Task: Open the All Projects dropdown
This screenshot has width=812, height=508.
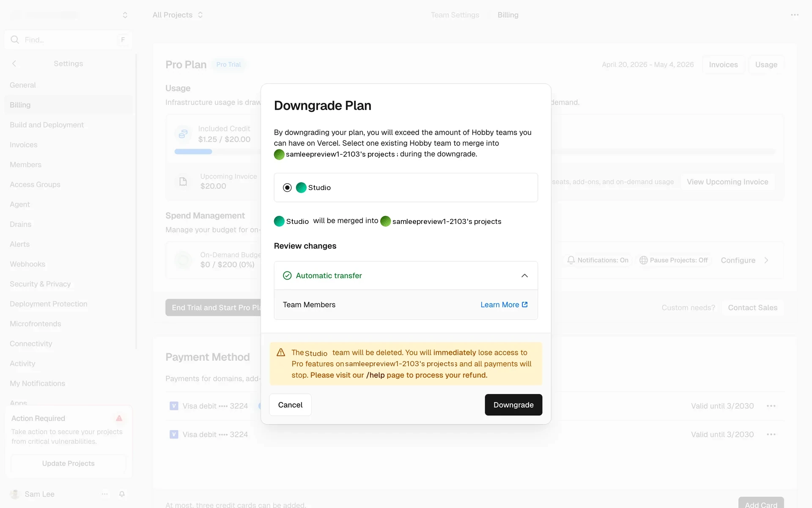Action: pyautogui.click(x=178, y=15)
